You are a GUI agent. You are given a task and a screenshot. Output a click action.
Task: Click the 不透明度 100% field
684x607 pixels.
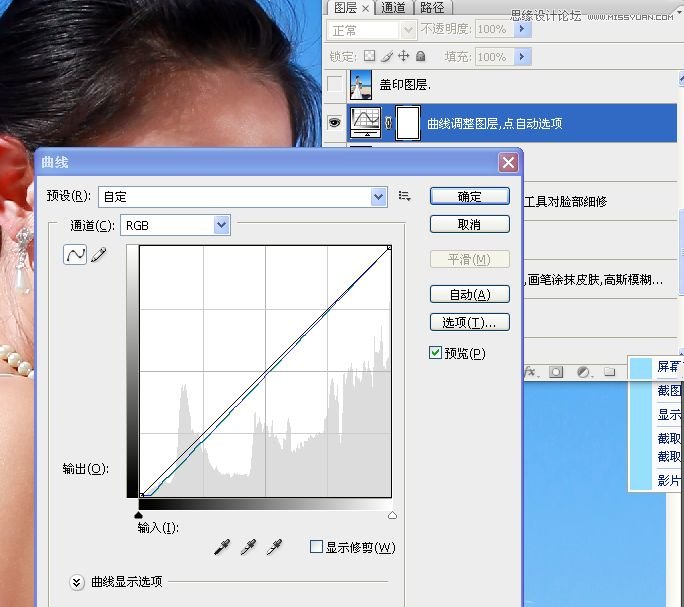pyautogui.click(x=494, y=29)
